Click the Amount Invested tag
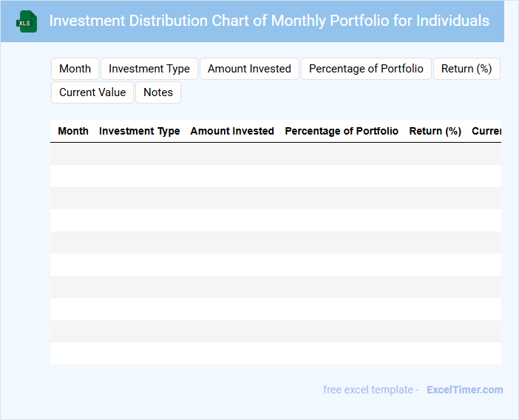This screenshot has width=519, height=420. [x=249, y=69]
